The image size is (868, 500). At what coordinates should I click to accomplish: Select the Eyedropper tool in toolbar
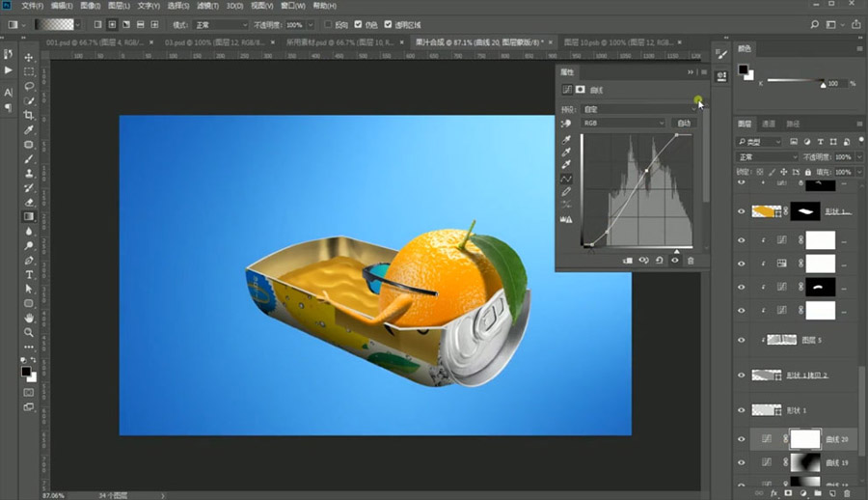29,129
